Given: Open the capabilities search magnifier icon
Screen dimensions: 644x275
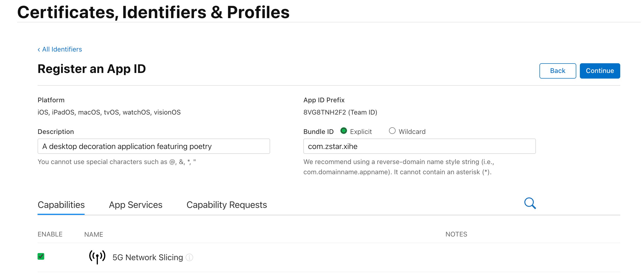Looking at the screenshot, I should pyautogui.click(x=530, y=203).
